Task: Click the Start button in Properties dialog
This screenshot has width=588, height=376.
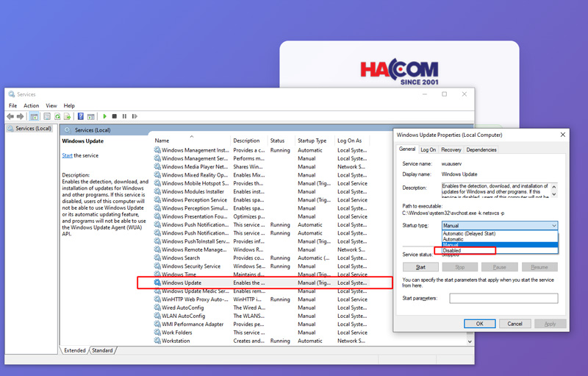Action: (420, 267)
